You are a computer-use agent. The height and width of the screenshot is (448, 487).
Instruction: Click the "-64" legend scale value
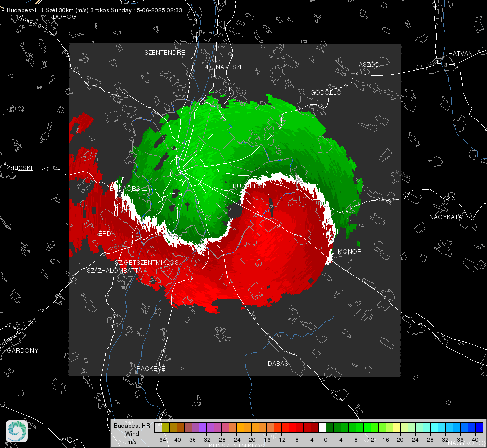[x=162, y=440]
